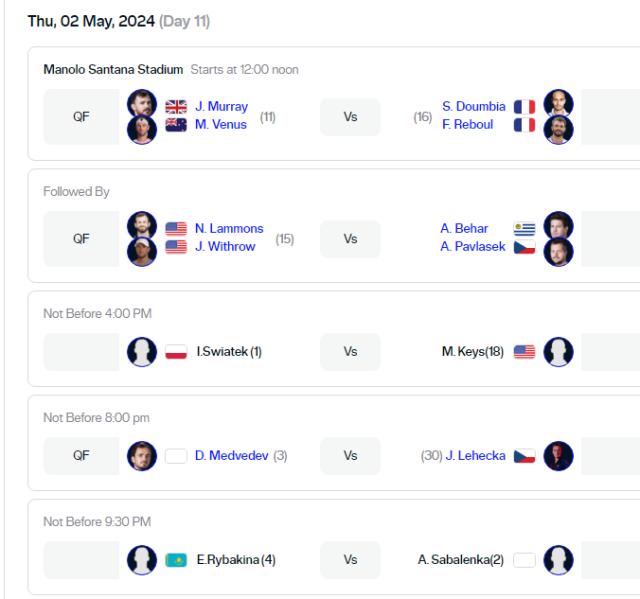This screenshot has height=599, width=640.
Task: Click Vs button in Rybakina-Sabalenka match
Action: click(350, 560)
